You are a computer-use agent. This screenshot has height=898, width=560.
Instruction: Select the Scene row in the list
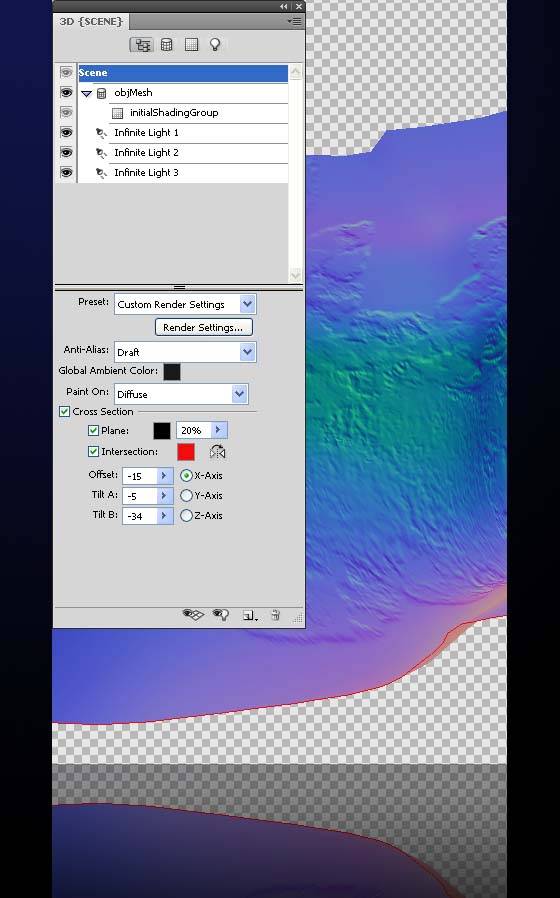(x=183, y=73)
